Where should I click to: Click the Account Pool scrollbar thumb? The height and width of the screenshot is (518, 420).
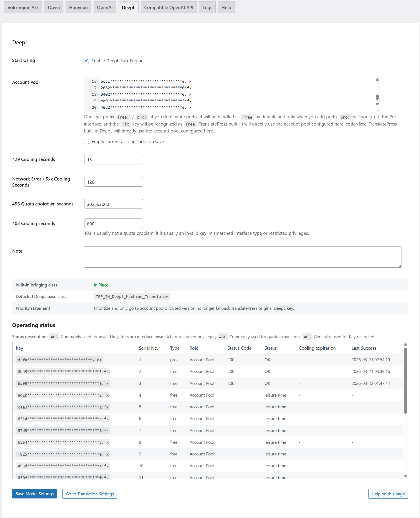(x=377, y=97)
